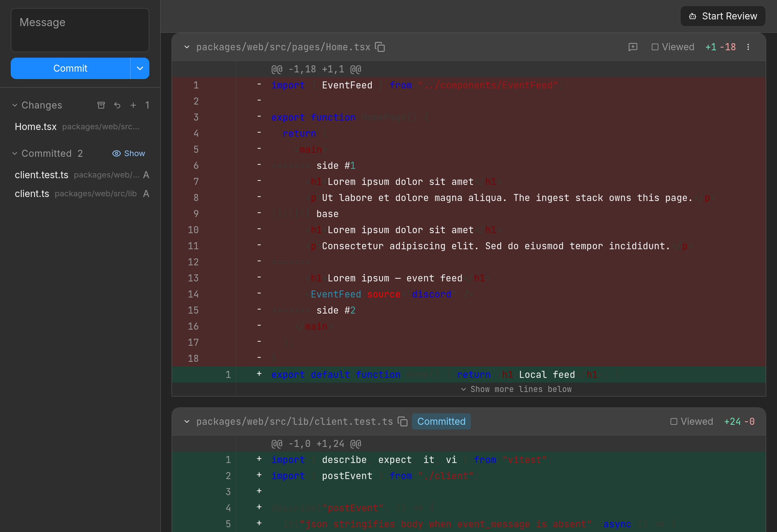This screenshot has width=777, height=532.
Task: Select client.ts in the Committed list
Action: click(x=80, y=194)
